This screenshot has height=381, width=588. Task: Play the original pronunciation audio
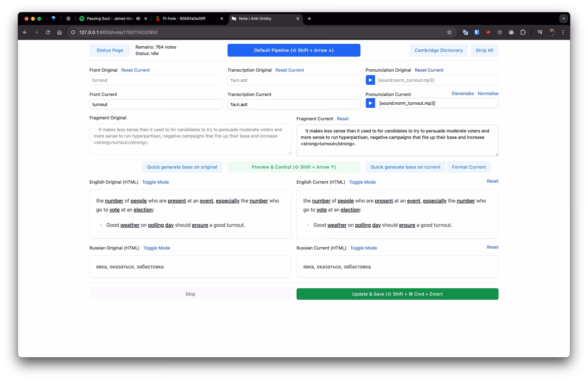click(x=370, y=80)
